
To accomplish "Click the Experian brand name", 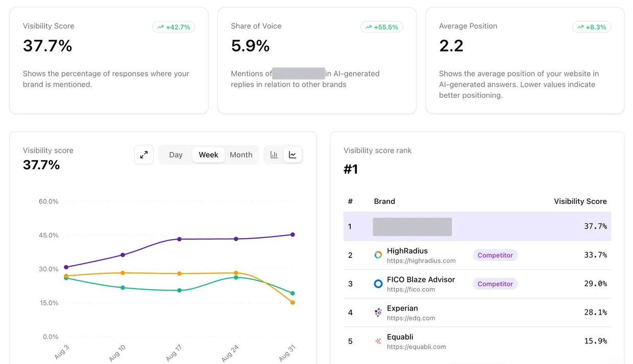I will (402, 308).
